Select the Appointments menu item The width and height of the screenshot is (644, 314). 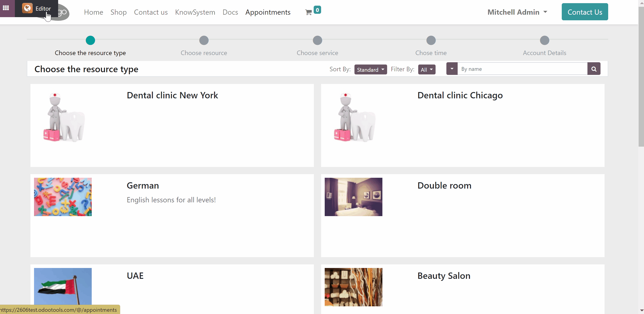[268, 12]
